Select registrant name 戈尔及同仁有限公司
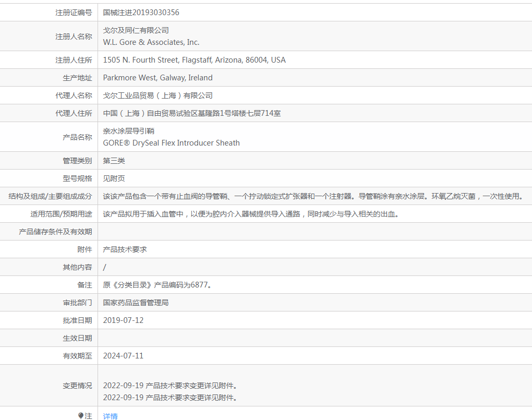The height and width of the screenshot is (420, 532). [x=136, y=30]
